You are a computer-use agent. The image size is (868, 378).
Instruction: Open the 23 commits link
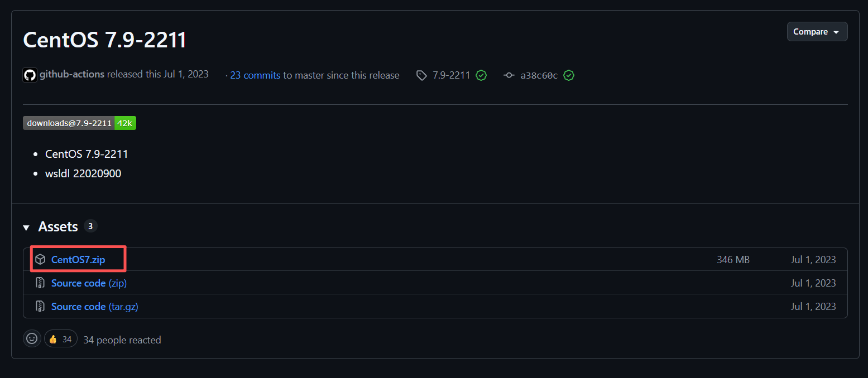click(255, 75)
